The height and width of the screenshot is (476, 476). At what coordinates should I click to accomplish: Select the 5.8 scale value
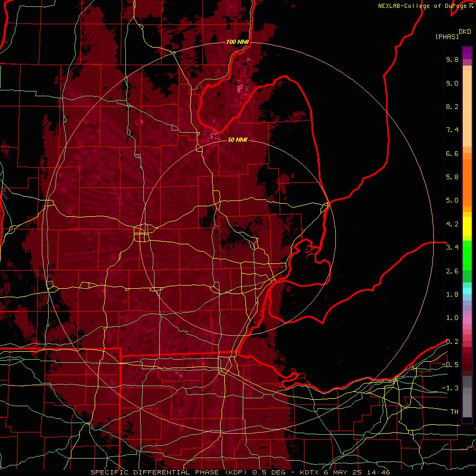pos(452,177)
